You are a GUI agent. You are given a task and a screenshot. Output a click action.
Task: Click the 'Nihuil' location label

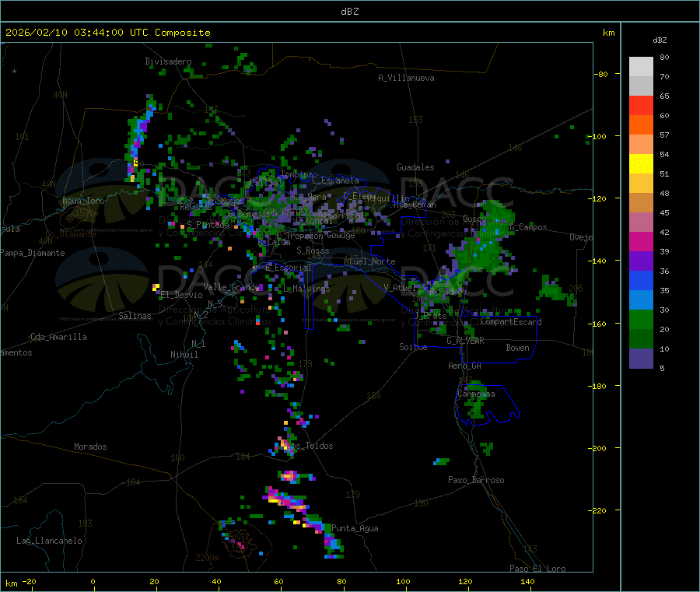click(x=184, y=355)
